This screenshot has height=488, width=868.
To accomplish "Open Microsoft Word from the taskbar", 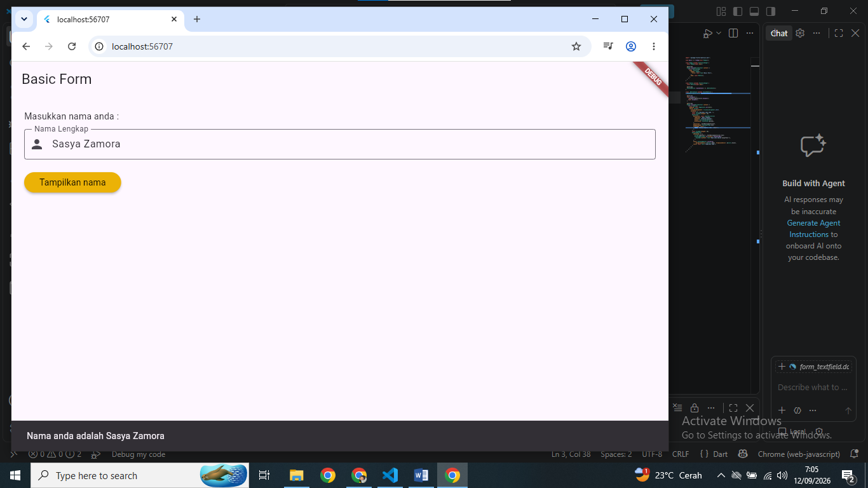I will [421, 475].
